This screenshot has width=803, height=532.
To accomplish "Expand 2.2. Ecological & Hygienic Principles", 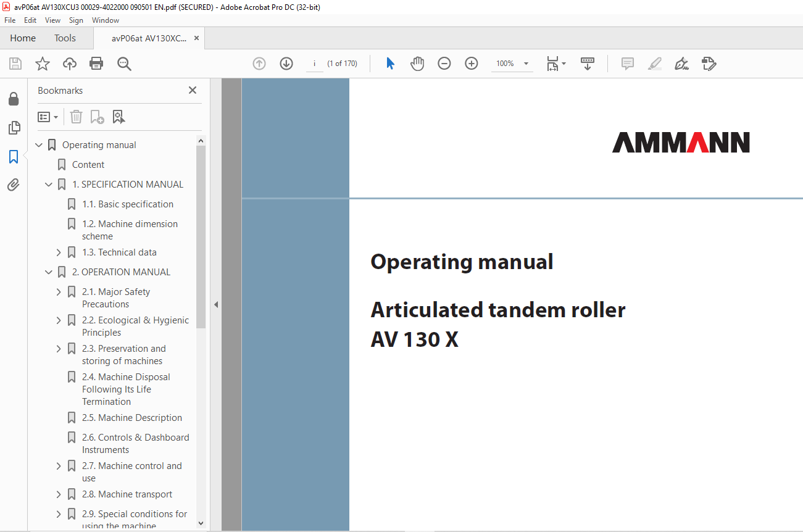I will point(59,320).
